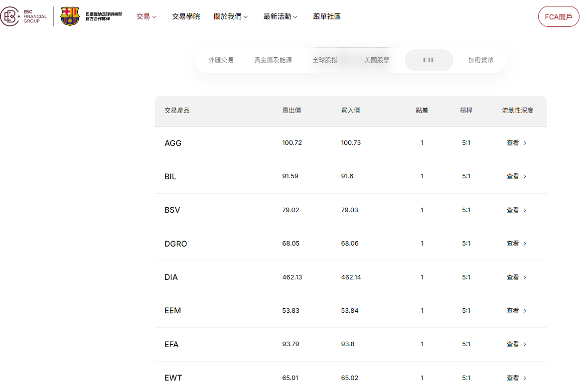This screenshot has height=392, width=580.
Task: Expand the 交易 dropdown menu
Action: coord(146,16)
